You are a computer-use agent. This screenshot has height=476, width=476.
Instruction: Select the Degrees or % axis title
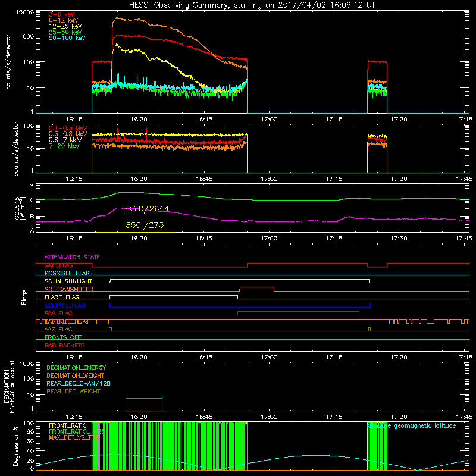[x=15, y=446]
